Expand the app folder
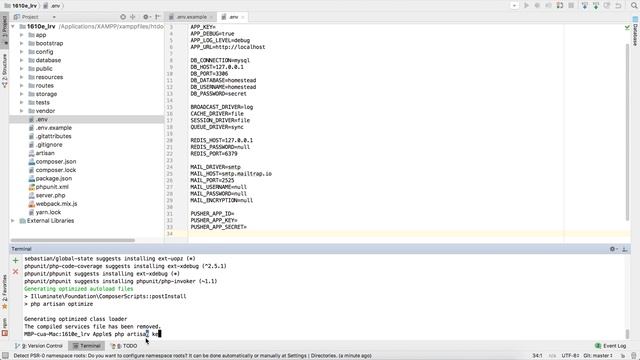Viewport: 640px width, 360px height. point(22,35)
